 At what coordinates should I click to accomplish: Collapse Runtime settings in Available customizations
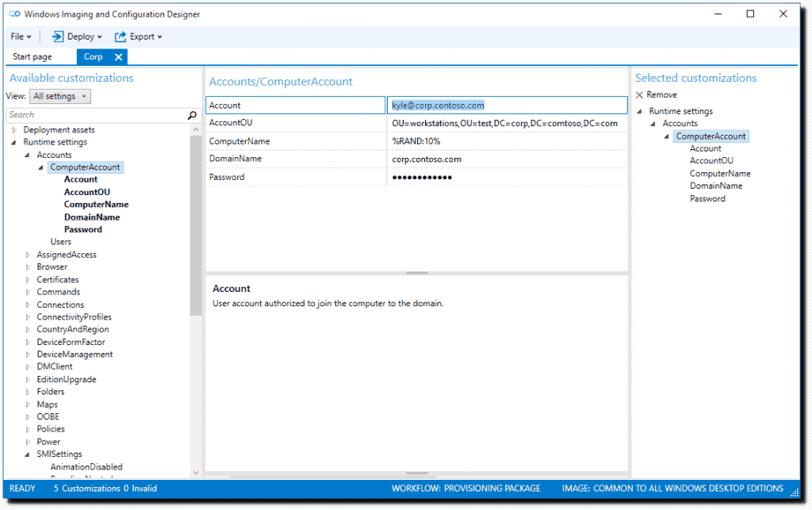14,143
